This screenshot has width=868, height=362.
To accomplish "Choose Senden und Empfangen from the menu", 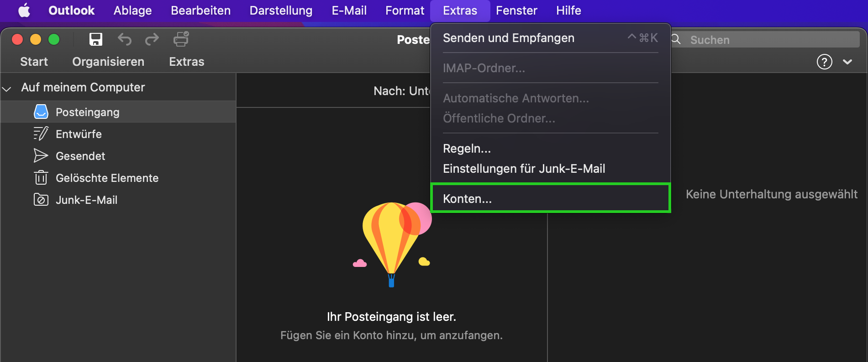I will pos(550,38).
